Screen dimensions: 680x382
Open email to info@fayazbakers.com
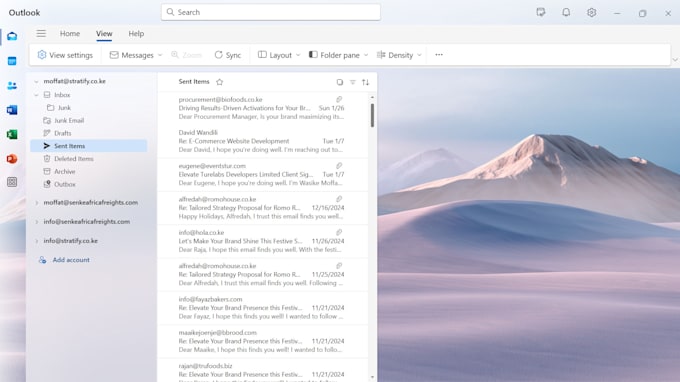[x=263, y=308]
